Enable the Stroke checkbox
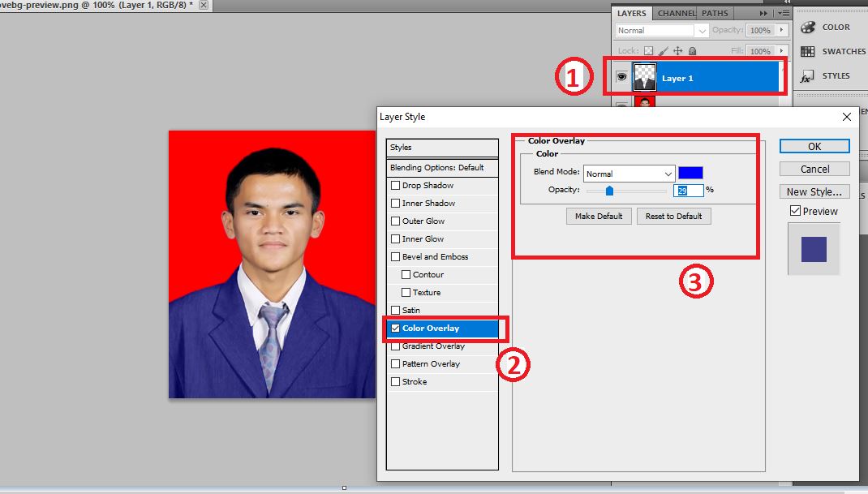Image resolution: width=868 pixels, height=494 pixels. tap(395, 381)
